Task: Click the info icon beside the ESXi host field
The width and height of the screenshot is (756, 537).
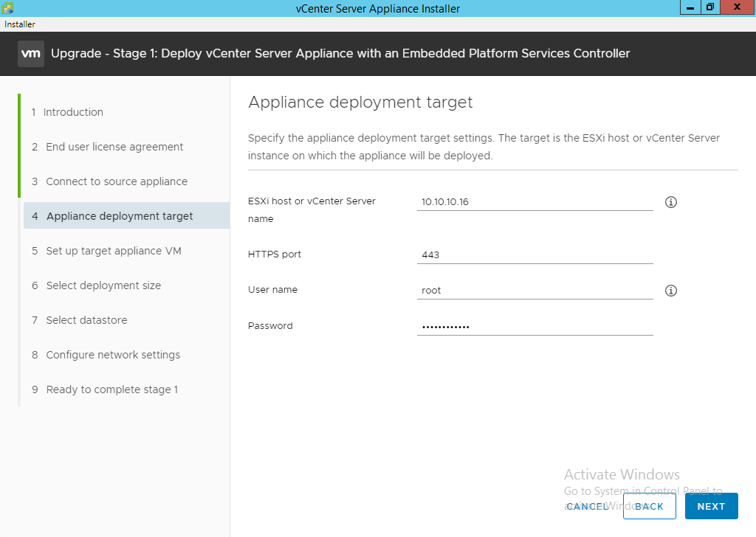Action: [670, 202]
